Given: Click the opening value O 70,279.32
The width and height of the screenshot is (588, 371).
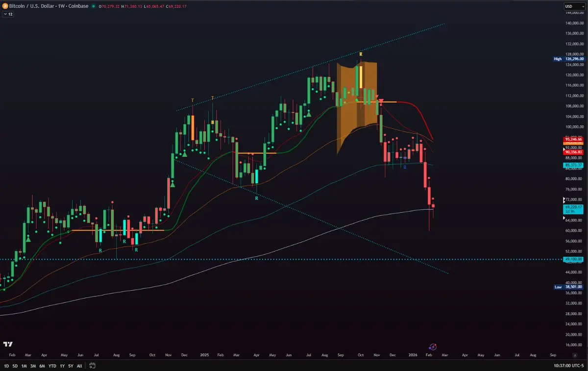Looking at the screenshot, I should [x=109, y=7].
